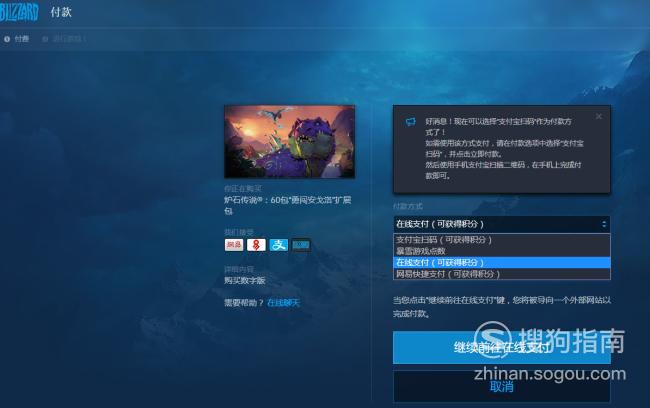This screenshot has height=408, width=650.
Task: Click the Hearthstone pack product image
Action: (289, 141)
